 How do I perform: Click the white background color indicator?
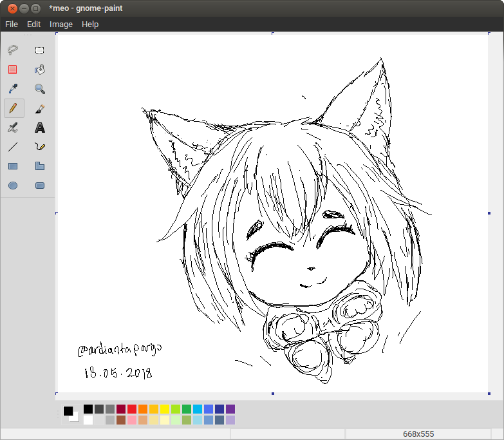[x=76, y=418]
